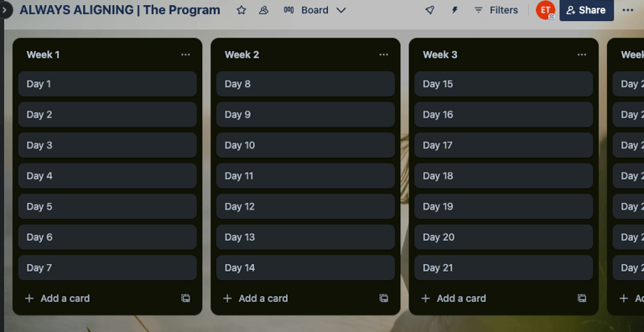Expand the collapsed left sidebar arrow
Viewport: 644px width, 332px height.
click(5, 10)
